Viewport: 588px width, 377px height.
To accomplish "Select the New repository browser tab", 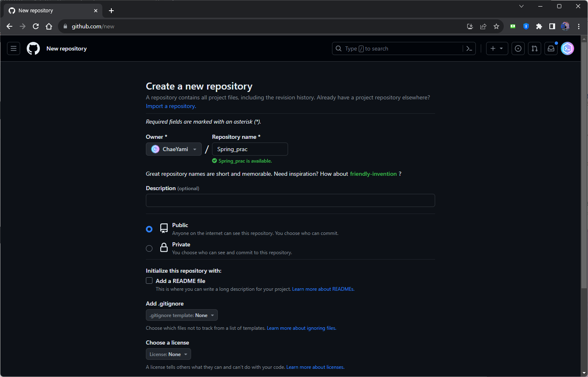I will tap(53, 11).
